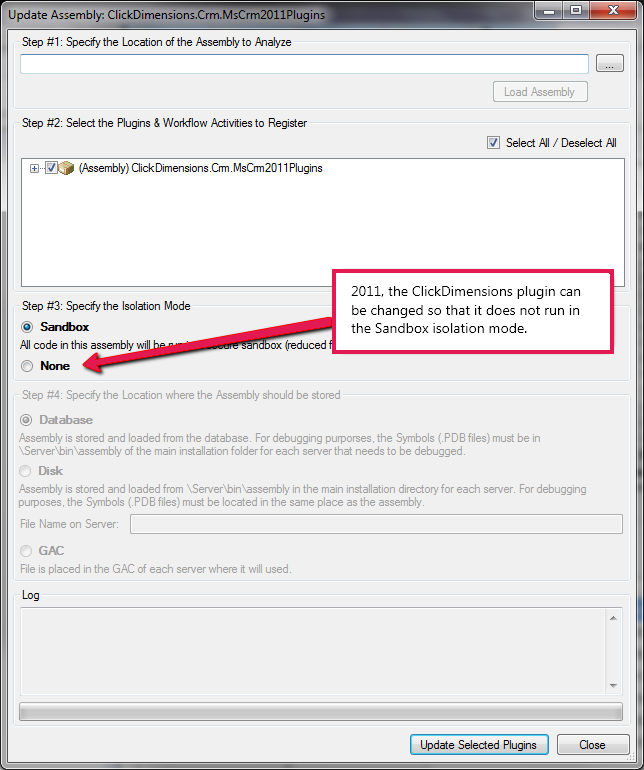Uncheck the ClickDimensions.Crm.MsCrm2011Plugins assembly checkbox

tap(51, 167)
